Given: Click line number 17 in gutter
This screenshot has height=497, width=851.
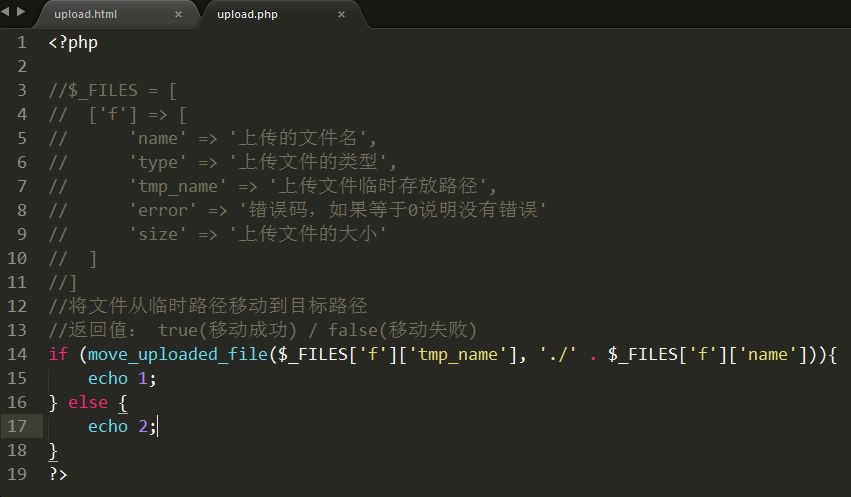Looking at the screenshot, I should tap(17, 426).
